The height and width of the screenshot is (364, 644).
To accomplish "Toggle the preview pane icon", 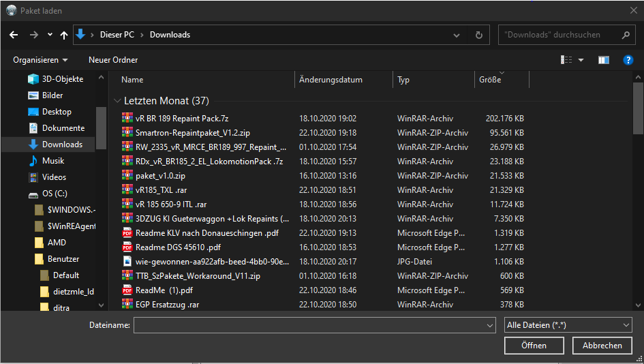I will click(603, 60).
